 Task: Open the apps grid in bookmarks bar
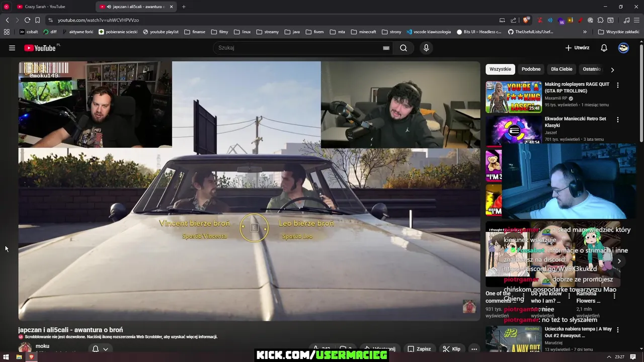coord(7,32)
